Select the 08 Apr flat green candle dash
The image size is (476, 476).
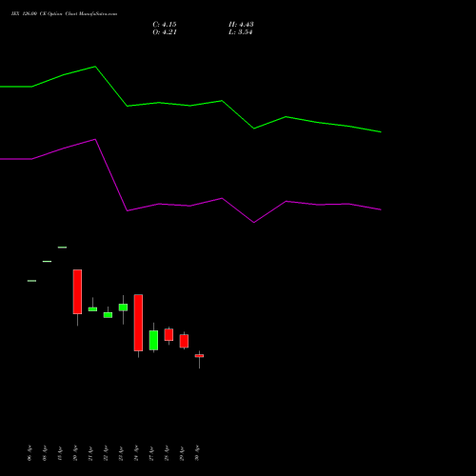pyautogui.click(x=47, y=262)
